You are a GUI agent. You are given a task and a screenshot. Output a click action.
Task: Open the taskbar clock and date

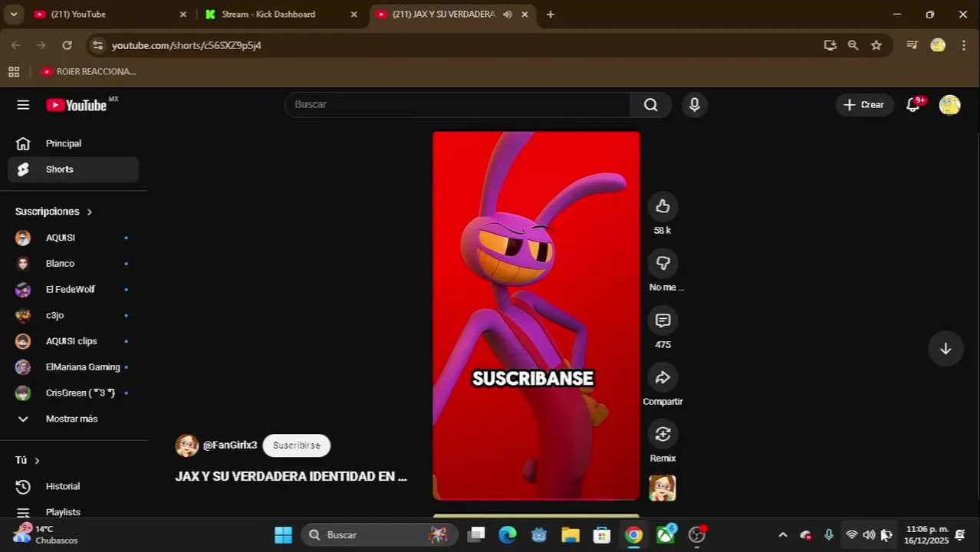click(x=926, y=535)
